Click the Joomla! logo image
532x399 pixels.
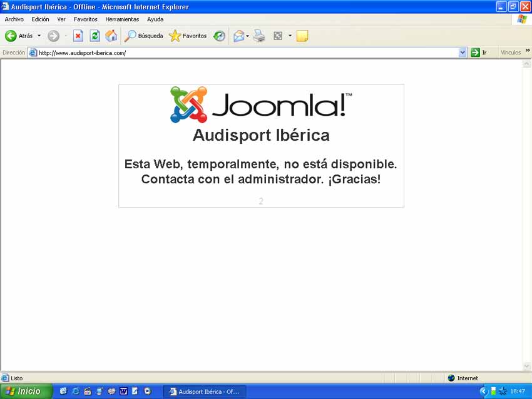[261, 104]
